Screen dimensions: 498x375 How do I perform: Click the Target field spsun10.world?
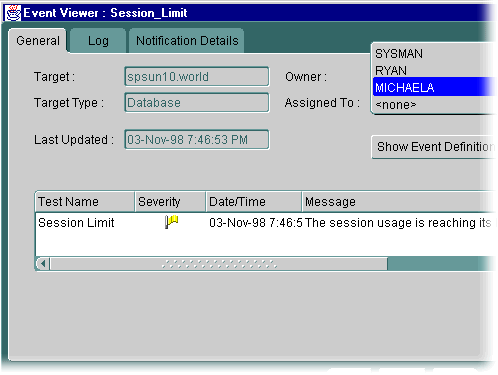pyautogui.click(x=197, y=77)
